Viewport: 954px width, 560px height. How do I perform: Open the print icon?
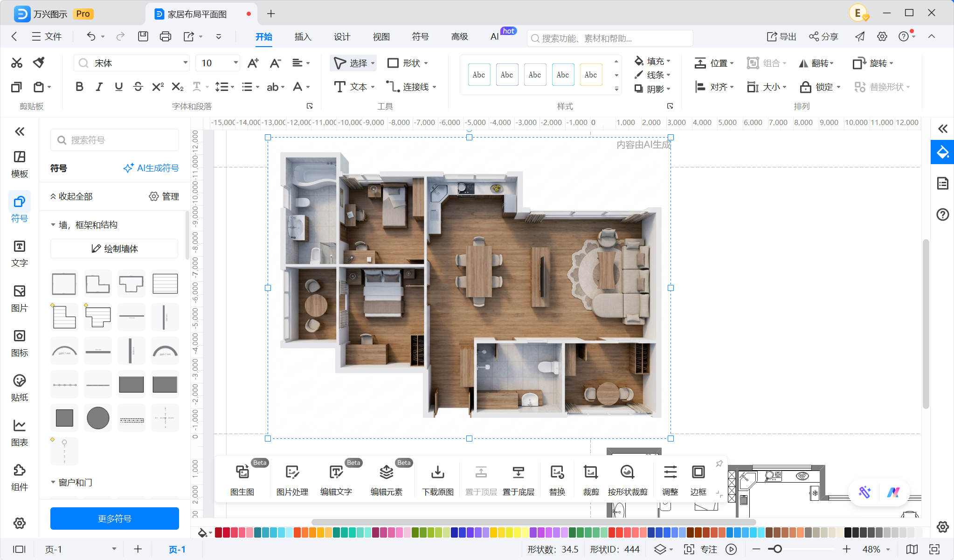165,36
